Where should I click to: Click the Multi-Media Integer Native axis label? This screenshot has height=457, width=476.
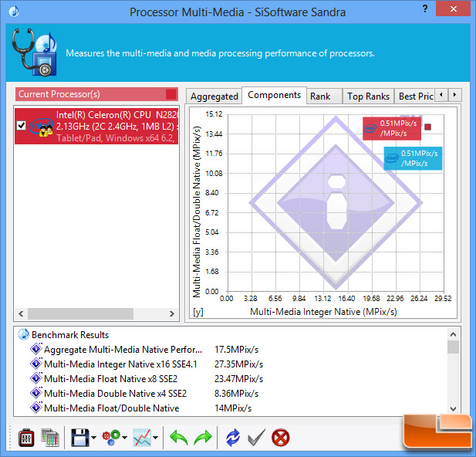[323, 312]
